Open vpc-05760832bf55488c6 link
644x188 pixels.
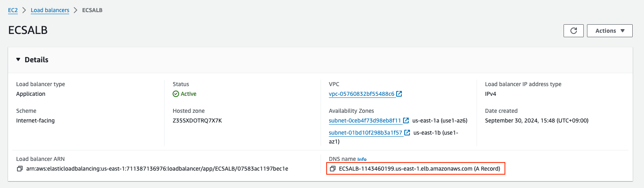coord(361,94)
